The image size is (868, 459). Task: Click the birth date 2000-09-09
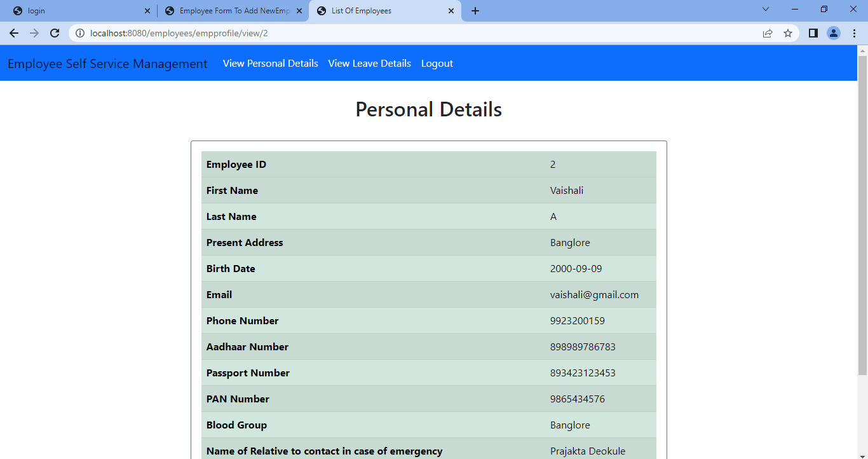[576, 269]
